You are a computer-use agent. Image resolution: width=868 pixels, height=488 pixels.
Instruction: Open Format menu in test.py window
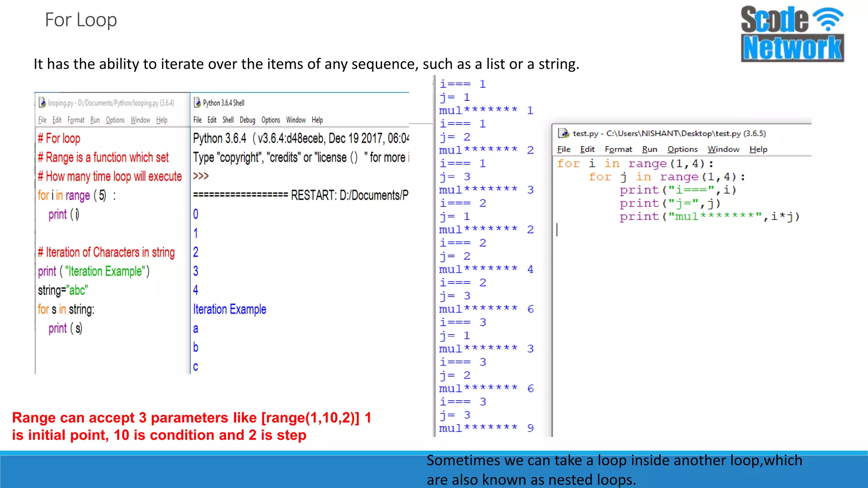click(x=618, y=149)
